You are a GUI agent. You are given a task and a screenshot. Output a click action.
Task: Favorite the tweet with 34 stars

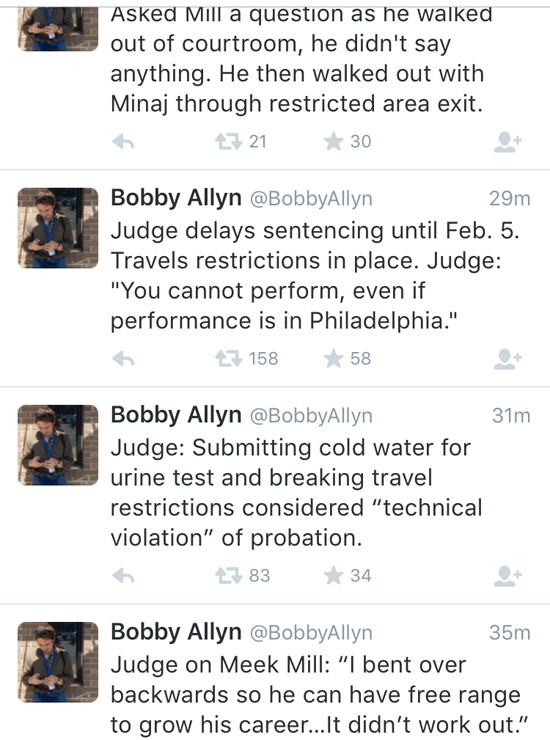pos(333,576)
